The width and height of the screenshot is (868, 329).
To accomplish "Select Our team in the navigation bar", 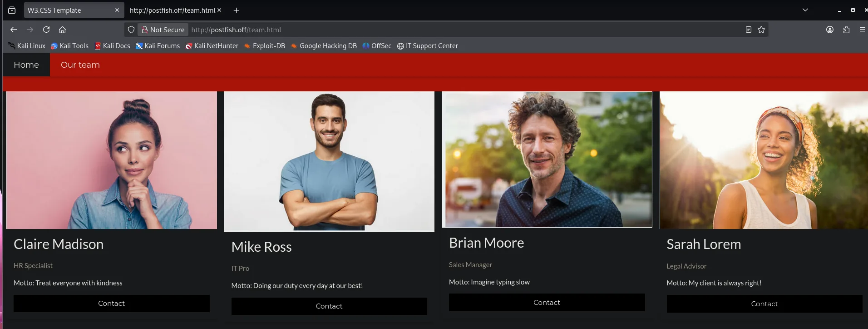I will pyautogui.click(x=80, y=65).
